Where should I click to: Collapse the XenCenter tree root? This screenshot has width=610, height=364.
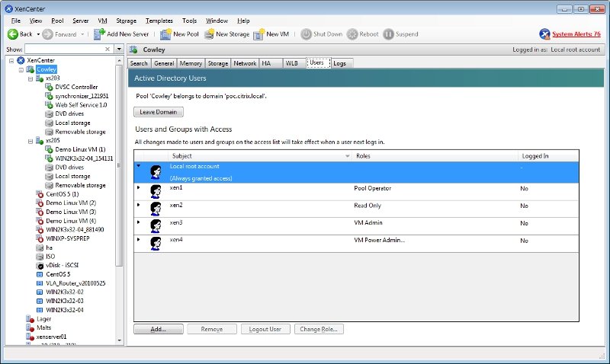click(x=11, y=61)
